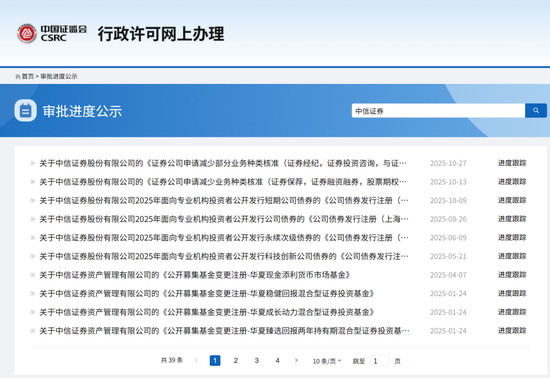550x378 pixels.
Task: Select page 1 in pagination
Action: 215,360
